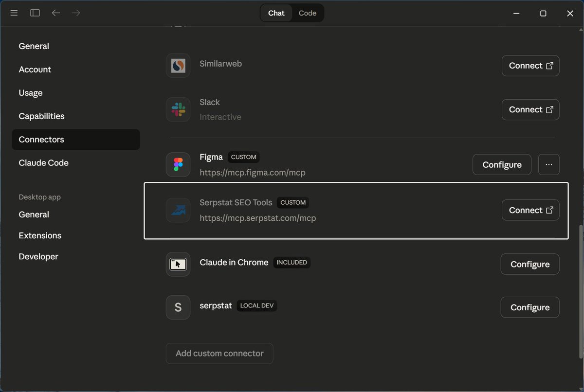The height and width of the screenshot is (392, 584).
Task: Click the https://mcp.figma.com/mcp URL
Action: pyautogui.click(x=253, y=173)
